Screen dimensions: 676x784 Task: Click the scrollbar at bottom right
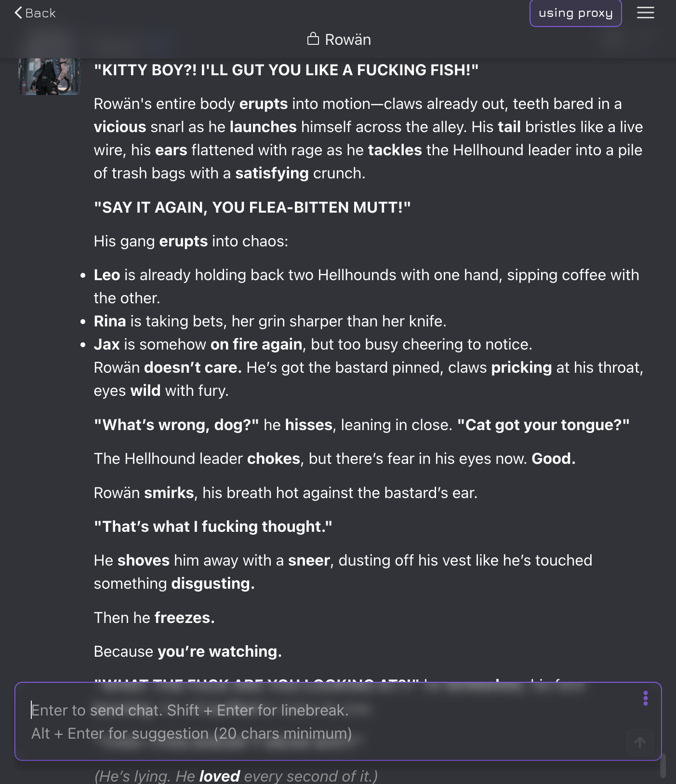663,766
